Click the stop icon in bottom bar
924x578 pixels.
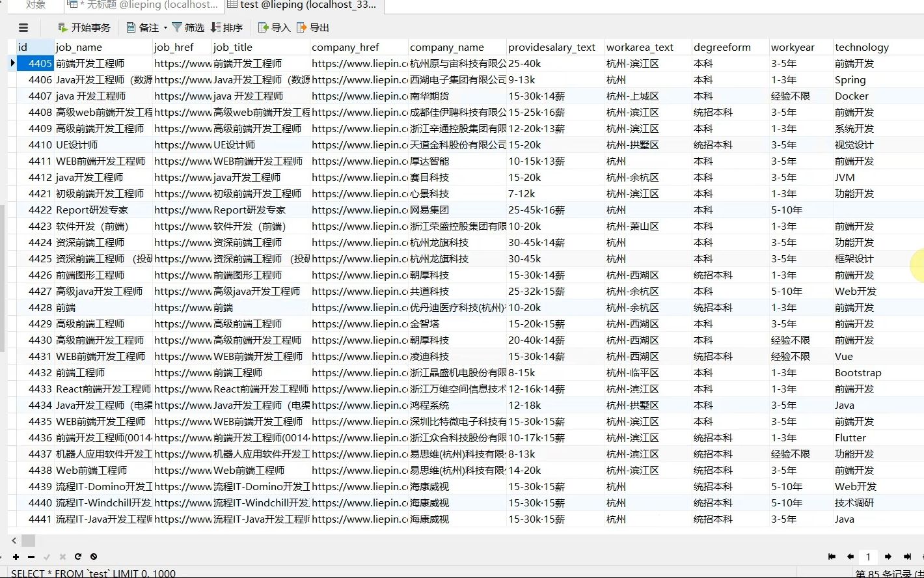point(94,557)
